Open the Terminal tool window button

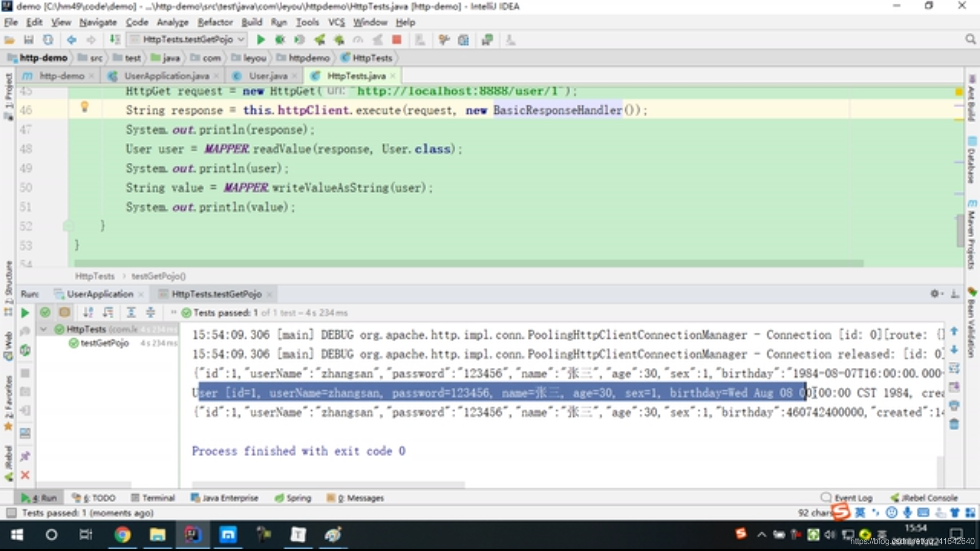pos(153,498)
